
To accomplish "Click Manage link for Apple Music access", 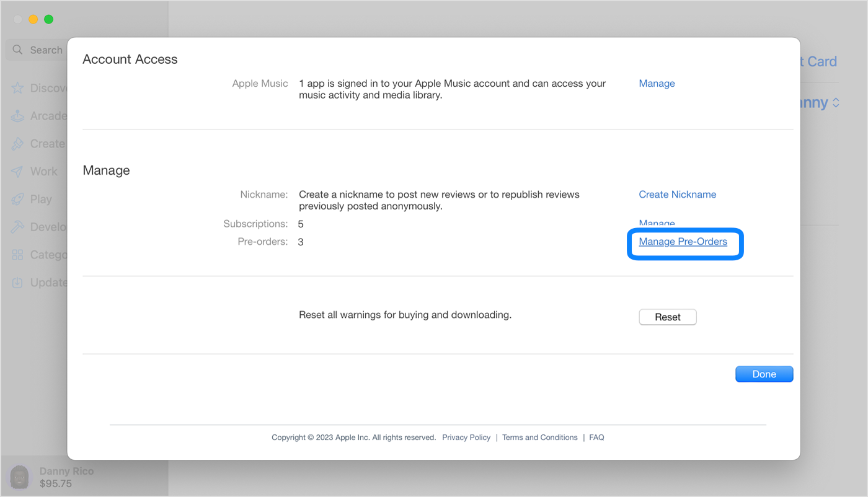I will pos(657,84).
